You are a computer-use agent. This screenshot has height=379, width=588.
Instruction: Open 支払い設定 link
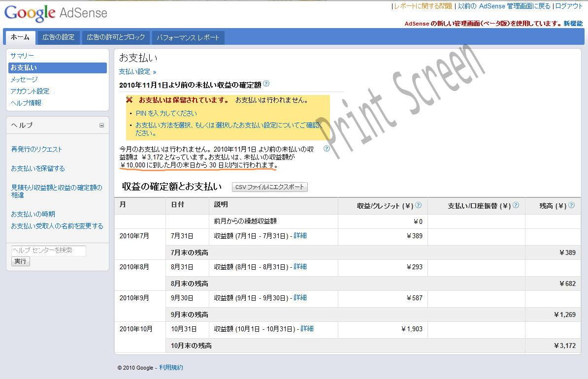(x=137, y=71)
